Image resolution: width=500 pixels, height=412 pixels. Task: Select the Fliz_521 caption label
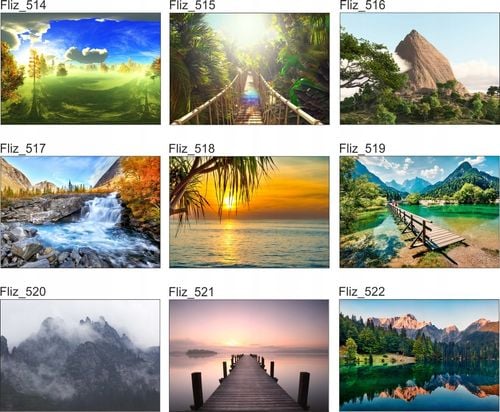coord(191,292)
